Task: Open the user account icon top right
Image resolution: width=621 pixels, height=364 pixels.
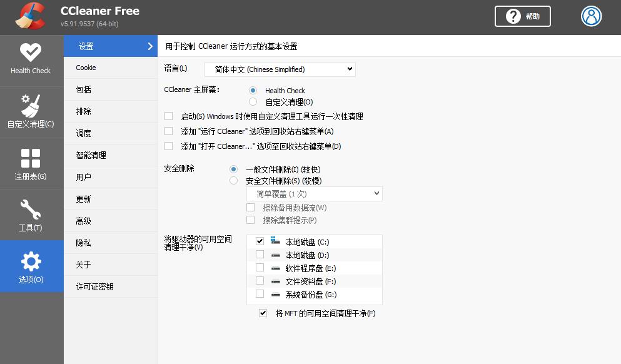Action: (x=591, y=16)
